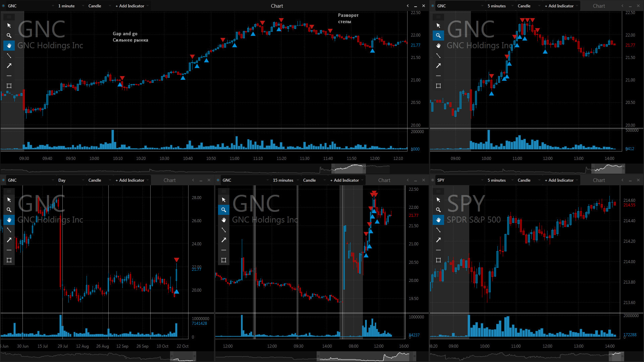Click Add Indicator in the top-right GNC chart
This screenshot has height=362, width=644.
pyautogui.click(x=561, y=6)
